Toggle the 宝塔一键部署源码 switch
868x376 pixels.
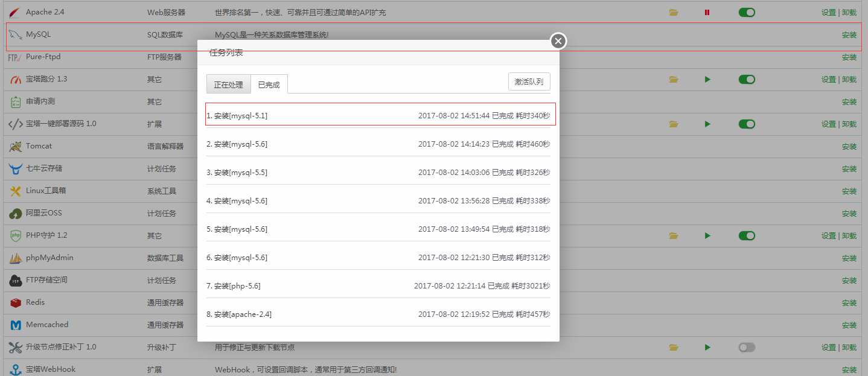pyautogui.click(x=747, y=124)
